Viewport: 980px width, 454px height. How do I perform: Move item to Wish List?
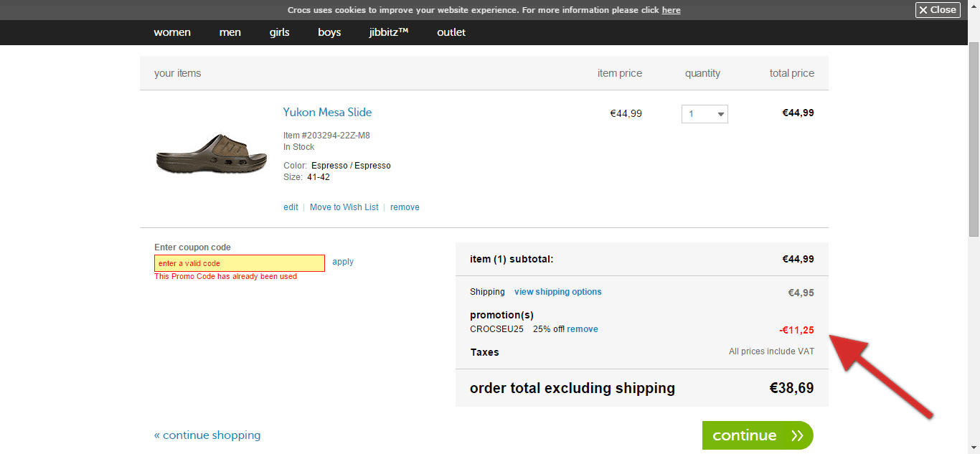pos(344,207)
